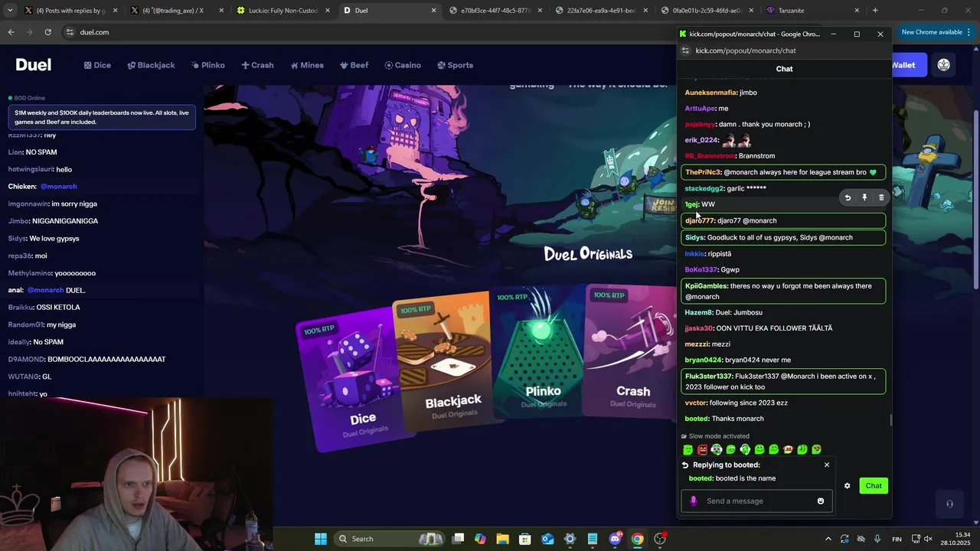Viewport: 980px width, 551px height.
Task: Show hidden system tray icons
Action: coord(828,539)
